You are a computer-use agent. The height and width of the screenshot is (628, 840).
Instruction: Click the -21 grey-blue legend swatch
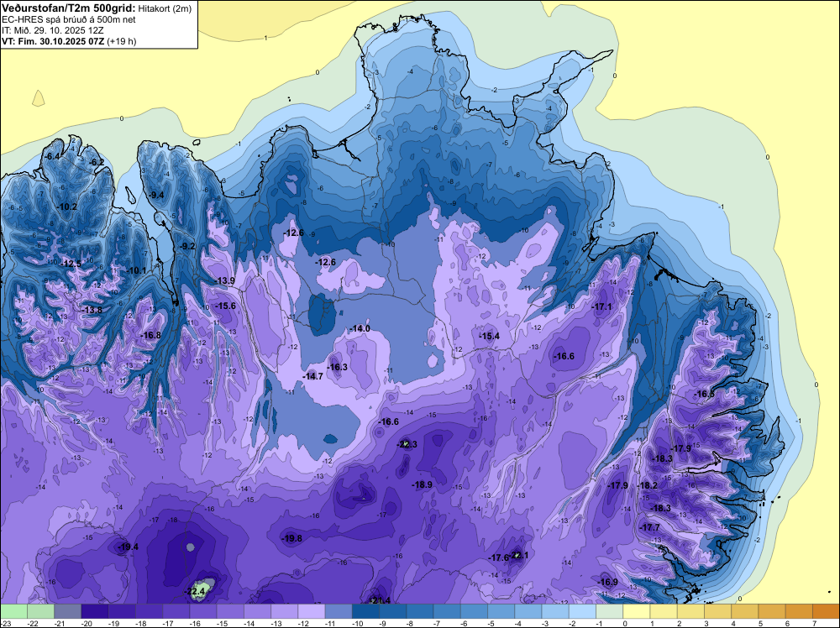click(67, 611)
